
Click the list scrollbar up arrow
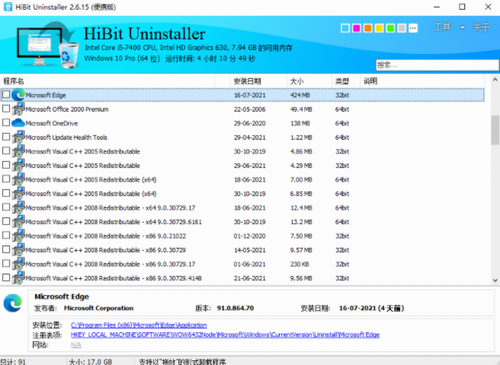(495, 80)
